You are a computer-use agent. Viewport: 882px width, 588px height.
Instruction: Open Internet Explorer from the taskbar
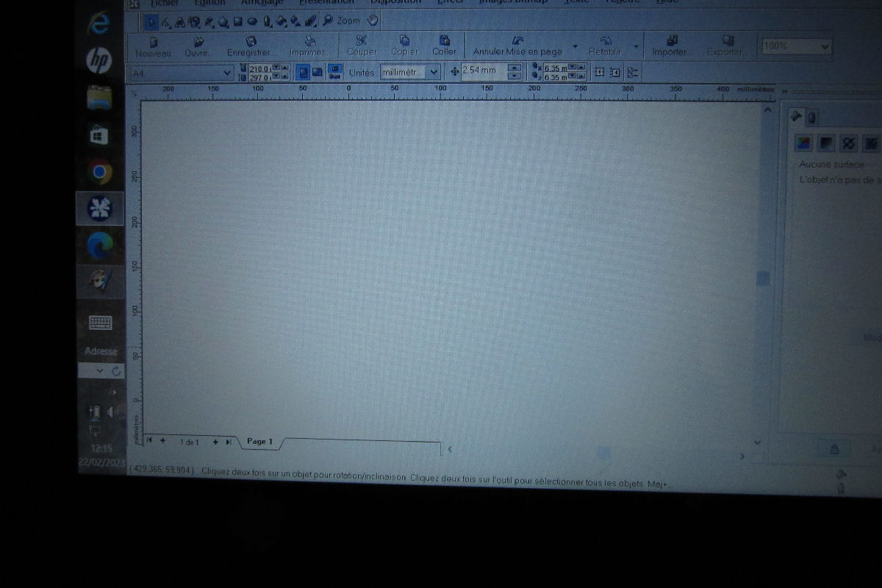point(98,24)
